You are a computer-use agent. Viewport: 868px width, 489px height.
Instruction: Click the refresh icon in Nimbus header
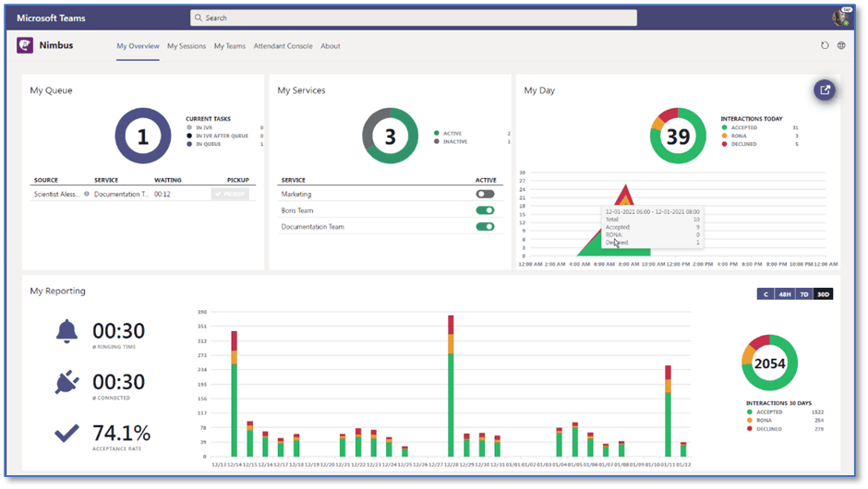coord(825,45)
